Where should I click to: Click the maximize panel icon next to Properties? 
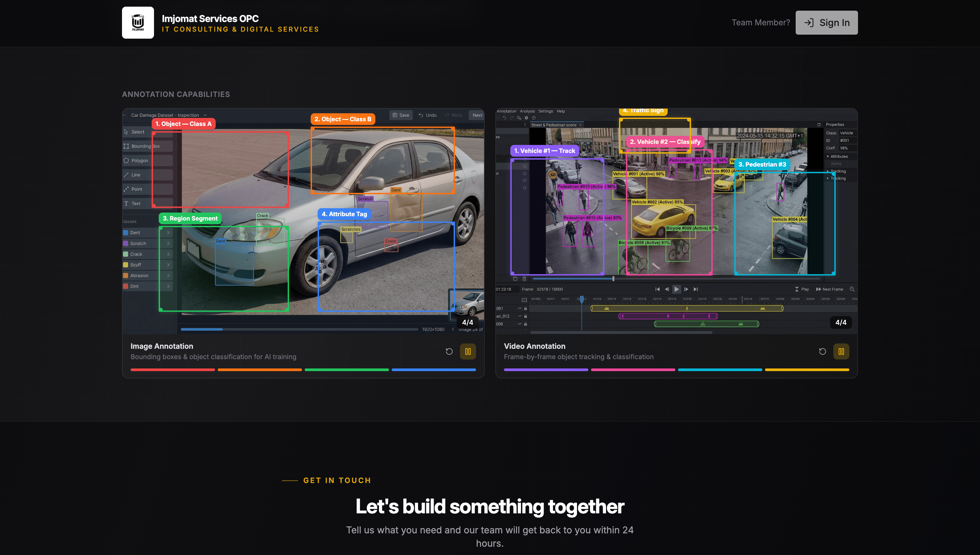point(819,125)
